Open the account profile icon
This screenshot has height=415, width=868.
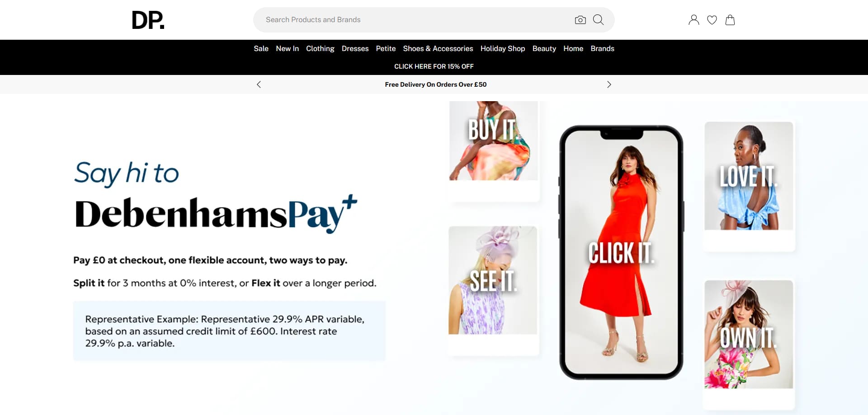click(x=693, y=20)
